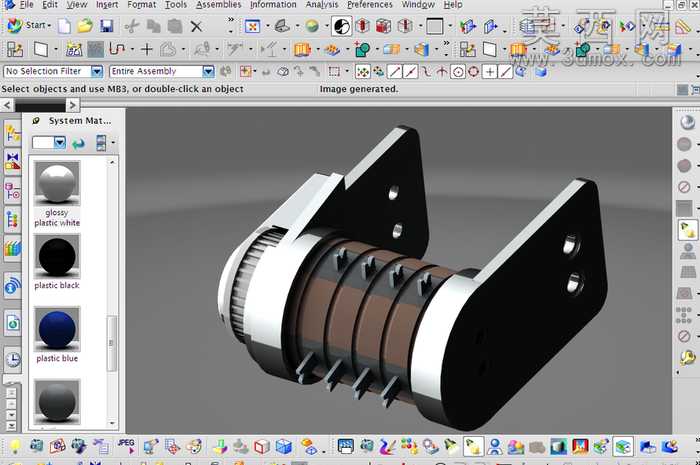The width and height of the screenshot is (700, 465).
Task: Open the Assembly Navigator sidebar icon
Action: pos(12,133)
